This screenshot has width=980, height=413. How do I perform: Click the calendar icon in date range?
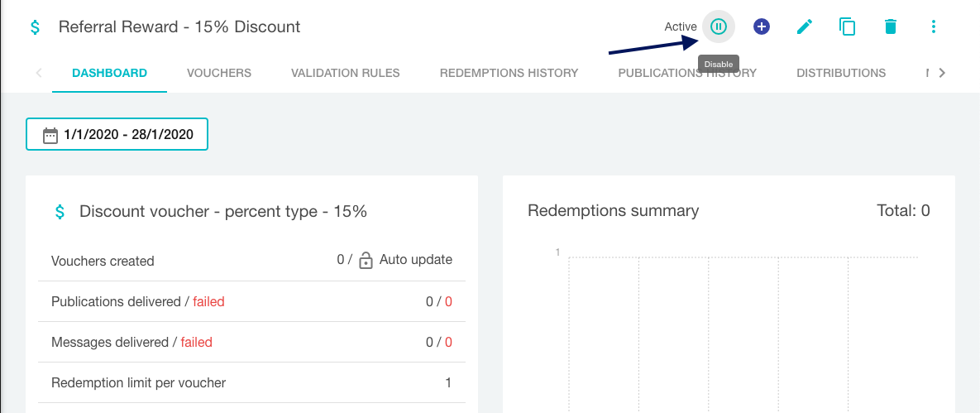coord(50,135)
